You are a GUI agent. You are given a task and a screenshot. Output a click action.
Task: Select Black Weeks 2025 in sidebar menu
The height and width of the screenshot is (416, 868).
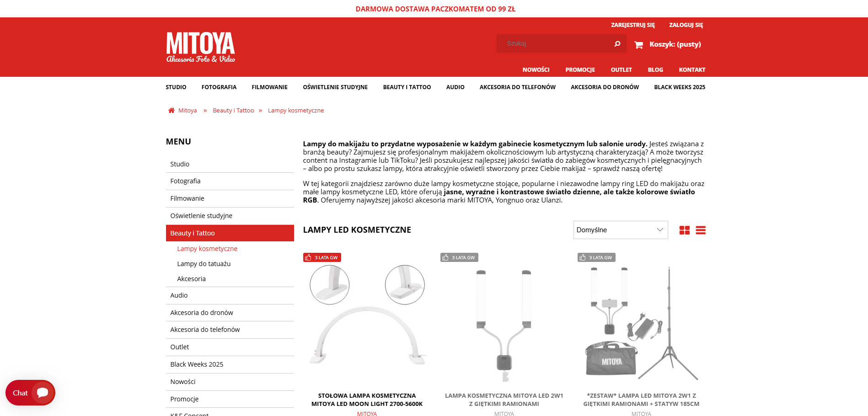[230, 365]
